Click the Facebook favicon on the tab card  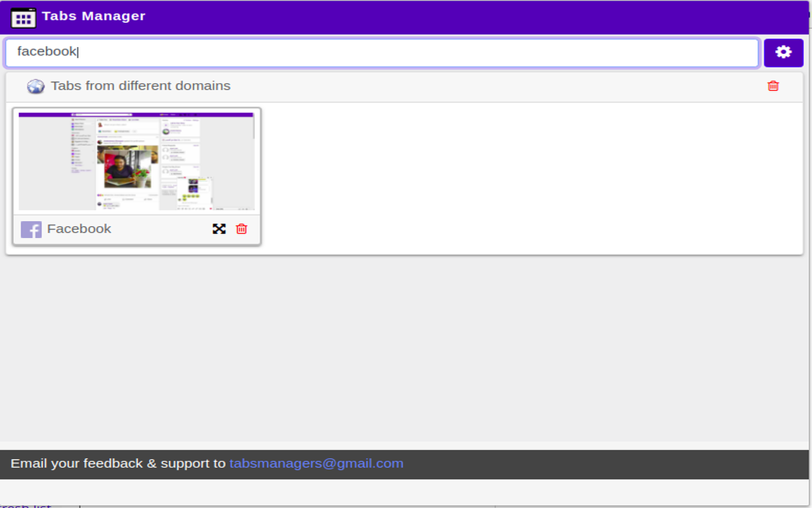coord(31,229)
